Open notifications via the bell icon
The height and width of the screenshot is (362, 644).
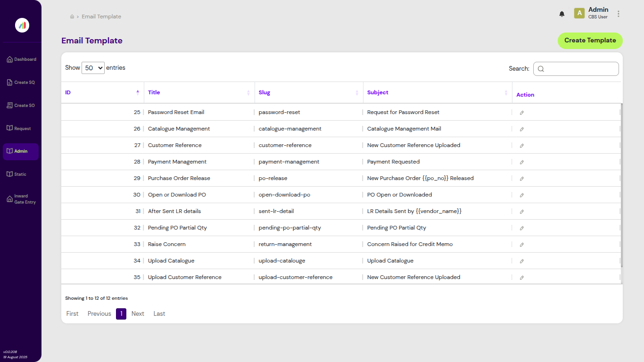pos(561,14)
